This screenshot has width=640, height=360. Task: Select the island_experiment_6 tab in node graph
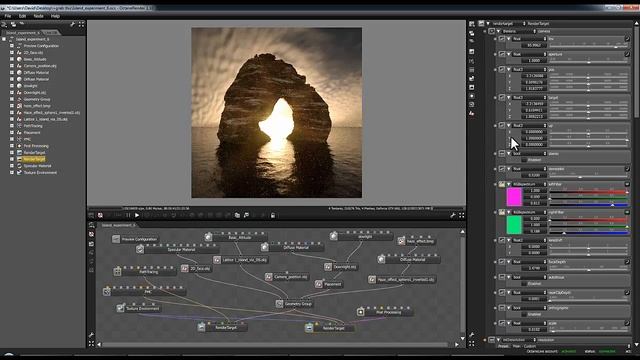[x=118, y=225]
